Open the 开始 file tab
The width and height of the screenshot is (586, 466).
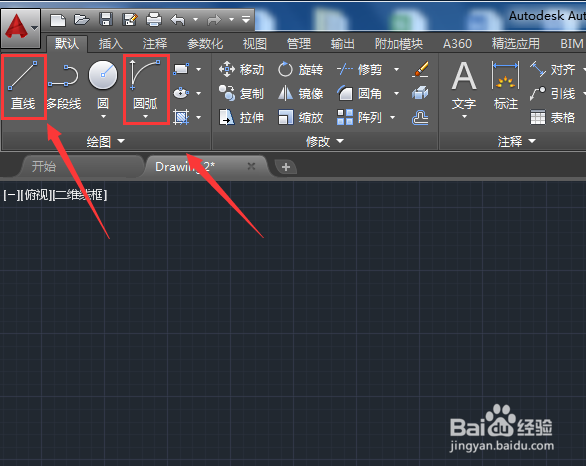pyautogui.click(x=81, y=166)
